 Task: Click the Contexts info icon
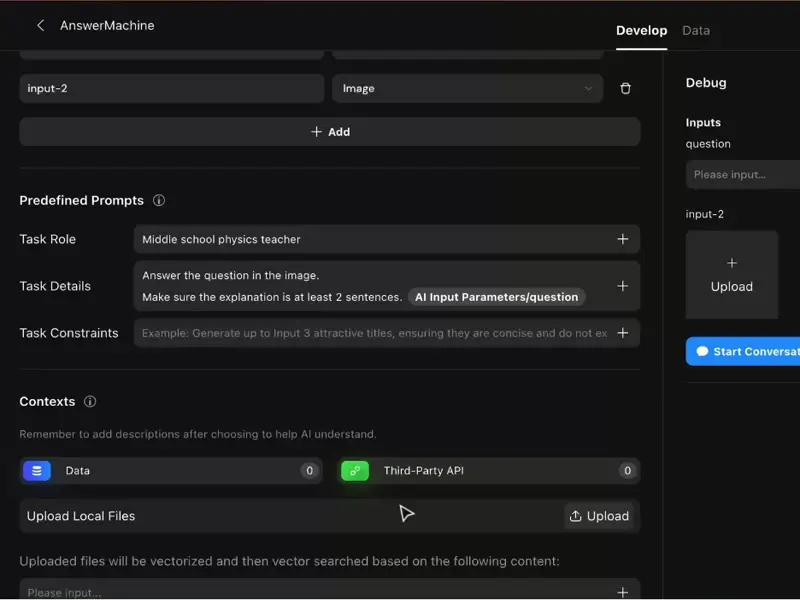pyautogui.click(x=90, y=401)
